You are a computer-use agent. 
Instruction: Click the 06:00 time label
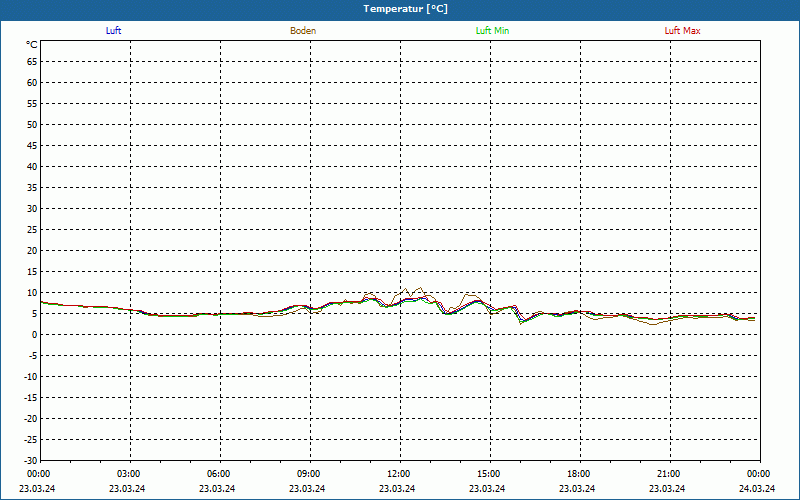coord(218,474)
